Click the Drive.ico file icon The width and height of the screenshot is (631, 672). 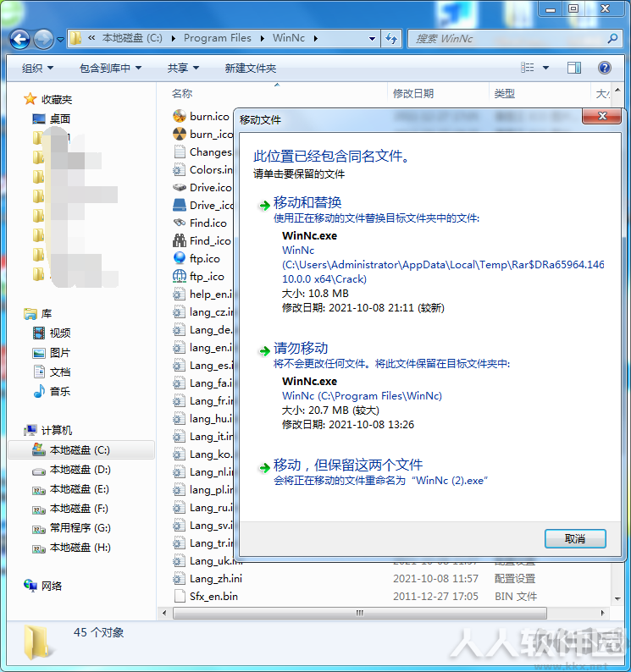tap(180, 187)
